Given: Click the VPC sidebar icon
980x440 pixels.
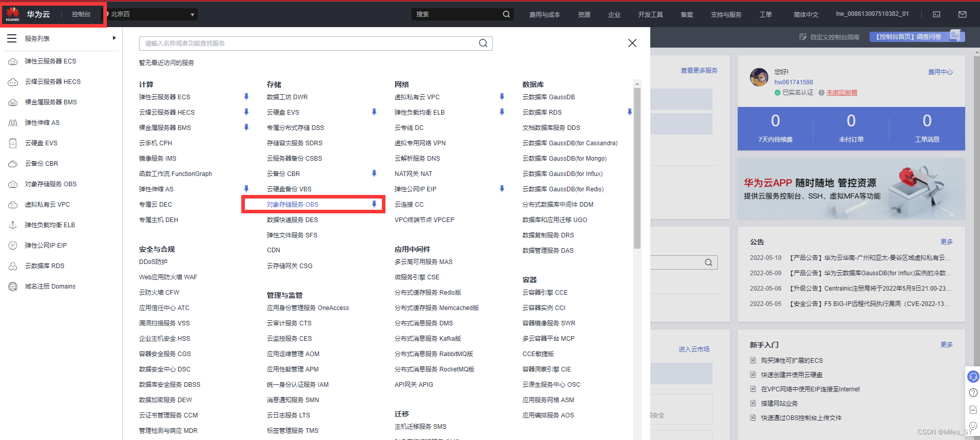Looking at the screenshot, I should pos(13,205).
